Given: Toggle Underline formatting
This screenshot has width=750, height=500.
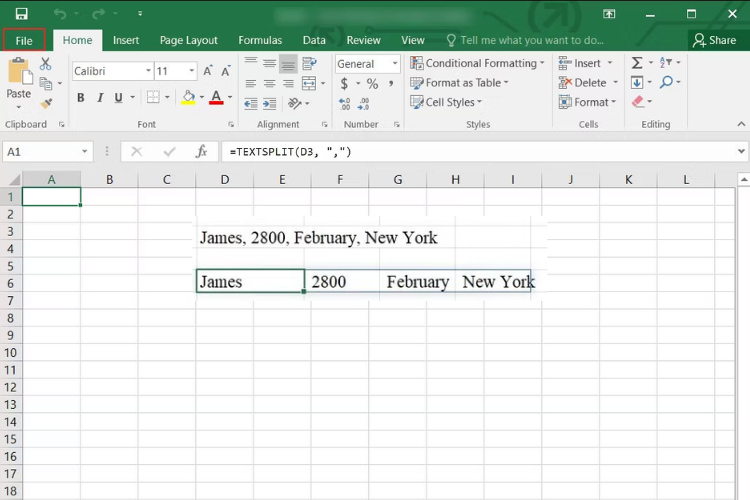Looking at the screenshot, I should pos(119,98).
